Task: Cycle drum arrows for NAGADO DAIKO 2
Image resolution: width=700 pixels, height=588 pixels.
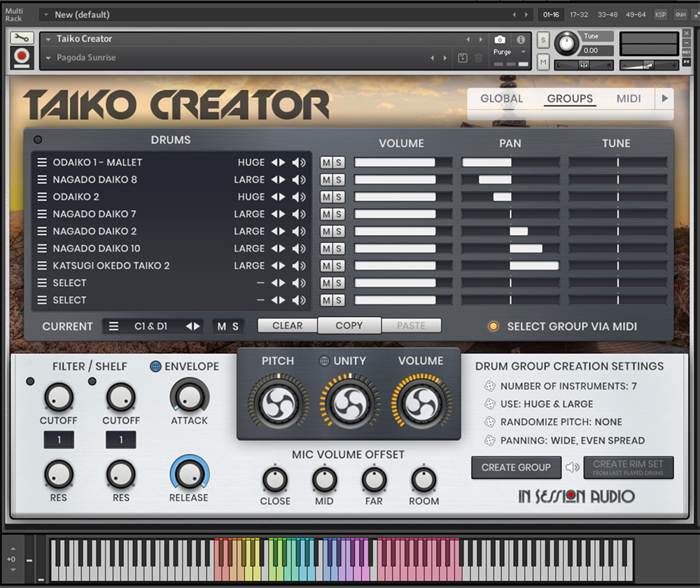Action: coord(278,231)
